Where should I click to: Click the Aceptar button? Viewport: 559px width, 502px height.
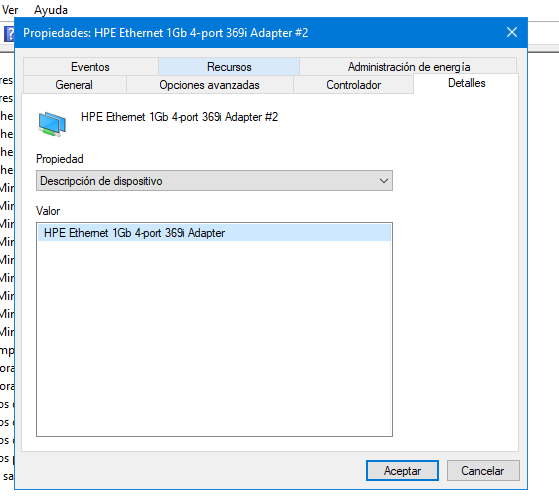click(x=402, y=471)
